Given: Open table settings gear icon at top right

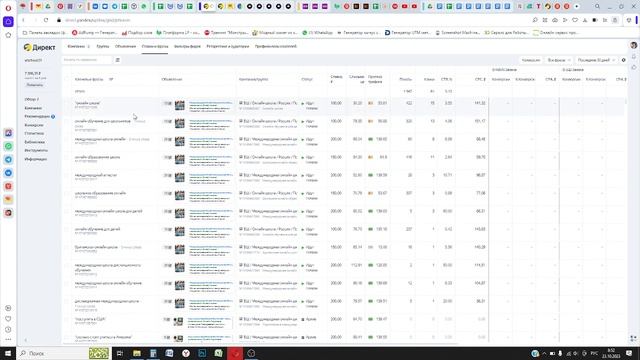Looking at the screenshot, I should coord(623,60).
